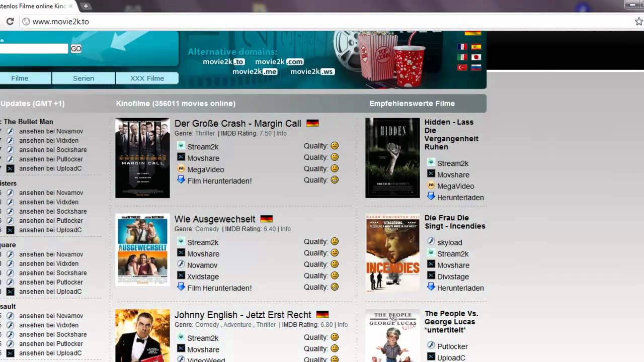Click Herunterladen link under Hidden

(460, 197)
